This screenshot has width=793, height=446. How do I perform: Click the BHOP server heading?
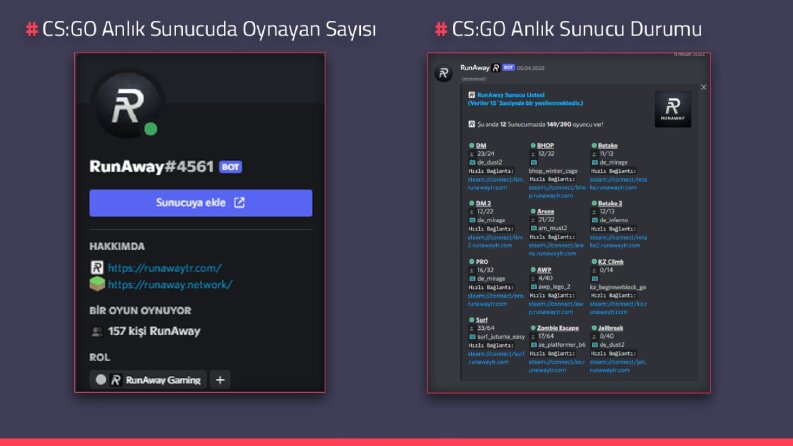(545, 145)
